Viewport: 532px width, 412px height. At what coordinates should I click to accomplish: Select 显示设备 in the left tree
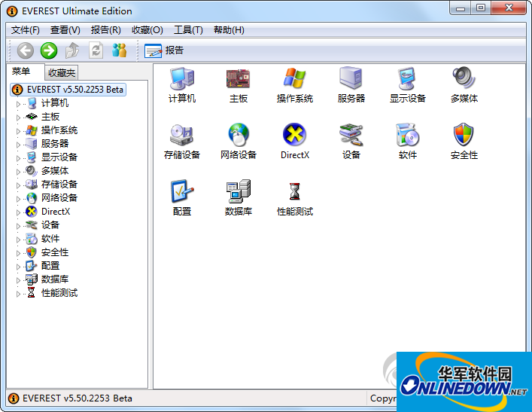pos(59,157)
